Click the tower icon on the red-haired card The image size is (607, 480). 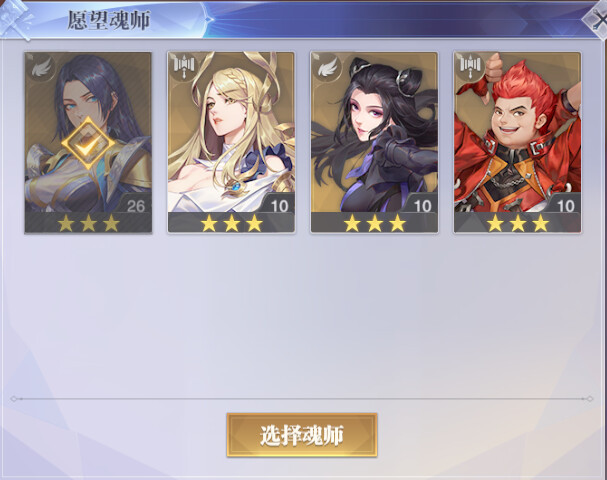(470, 66)
